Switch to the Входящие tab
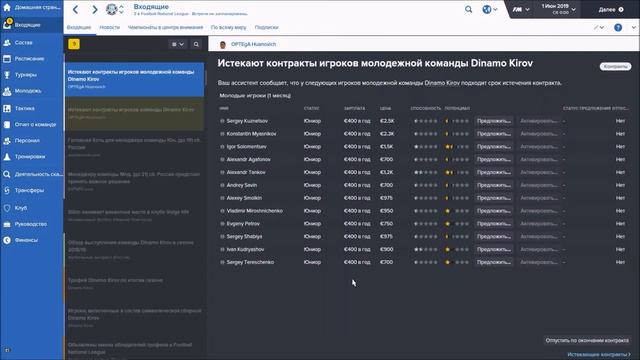This screenshot has height=360, width=640. [x=79, y=27]
